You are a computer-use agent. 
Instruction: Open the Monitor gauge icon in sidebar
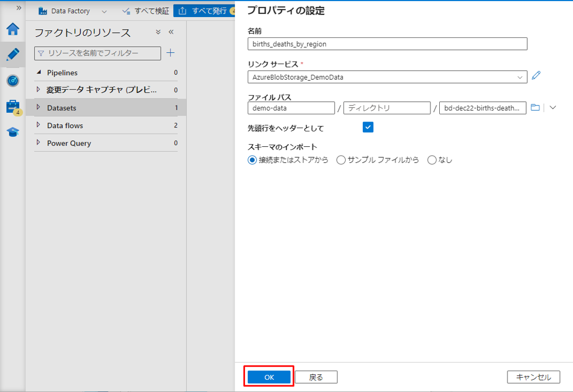pyautogui.click(x=13, y=81)
